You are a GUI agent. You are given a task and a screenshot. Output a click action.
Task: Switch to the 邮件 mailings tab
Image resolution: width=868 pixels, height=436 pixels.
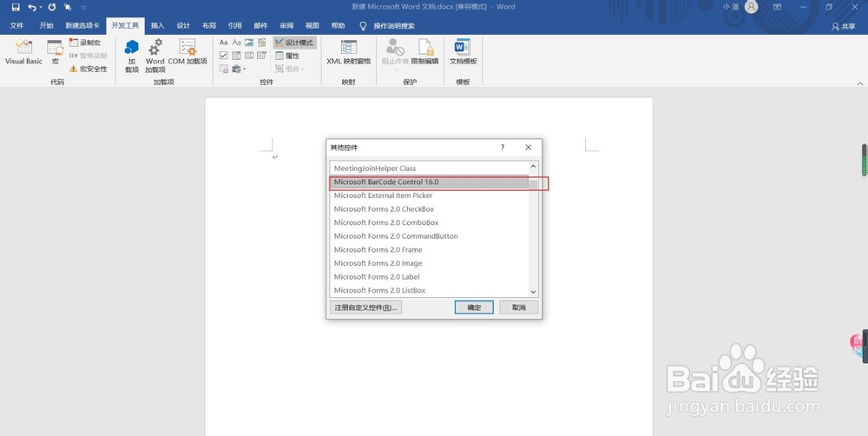point(260,25)
